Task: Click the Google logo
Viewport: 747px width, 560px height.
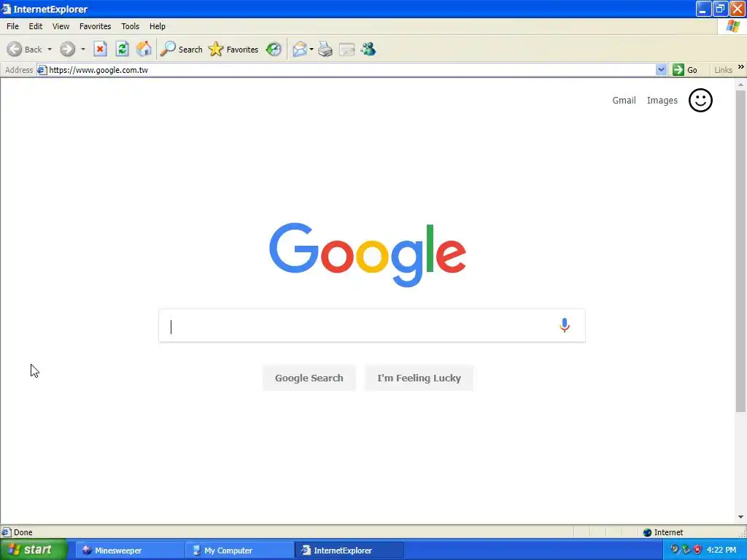Action: coord(368,254)
